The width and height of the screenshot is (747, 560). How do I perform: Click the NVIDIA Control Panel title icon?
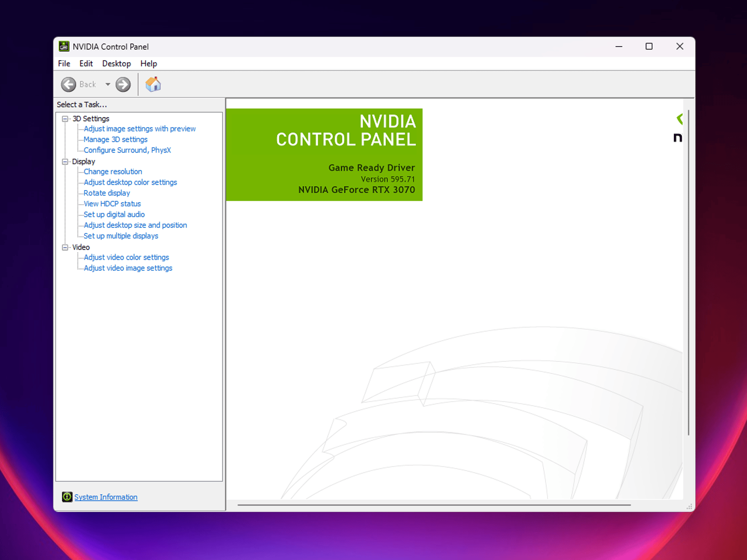click(64, 46)
